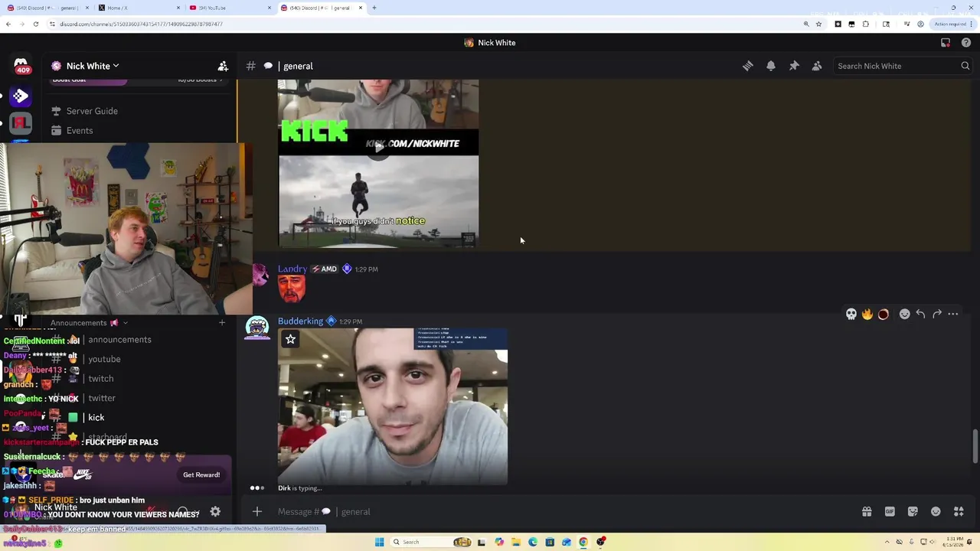The width and height of the screenshot is (980, 551).
Task: React with the fire emoji
Action: pyautogui.click(x=867, y=314)
